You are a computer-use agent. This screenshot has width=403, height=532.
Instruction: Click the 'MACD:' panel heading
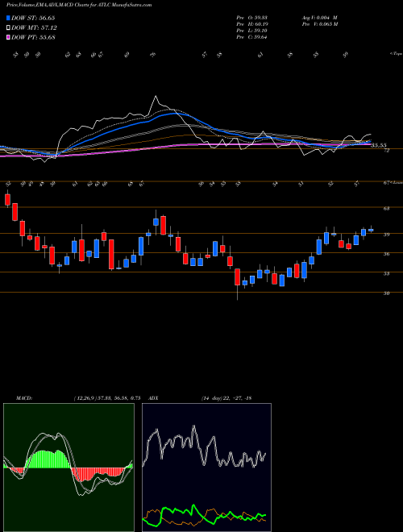click(x=23, y=398)
